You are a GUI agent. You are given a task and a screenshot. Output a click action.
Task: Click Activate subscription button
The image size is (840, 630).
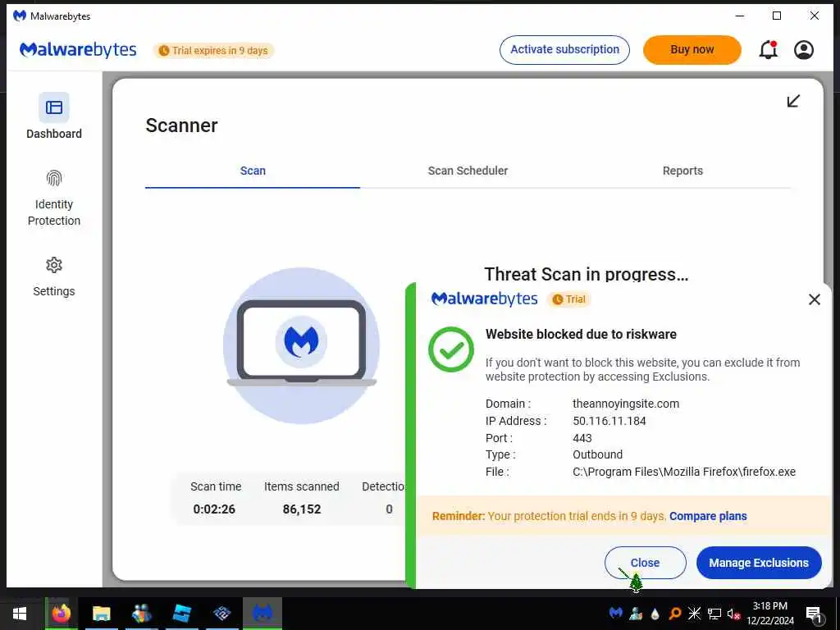(x=564, y=50)
